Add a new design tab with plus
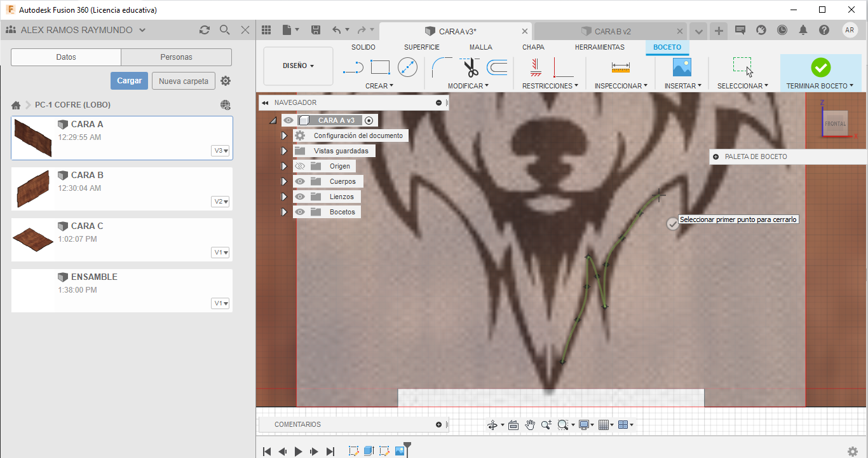The width and height of the screenshot is (868, 458). (719, 31)
